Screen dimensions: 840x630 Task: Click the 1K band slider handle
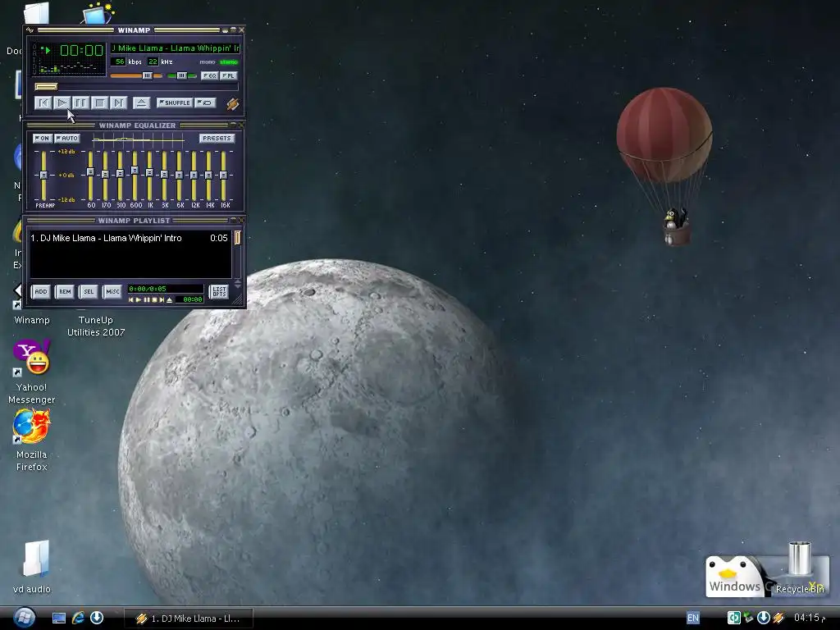click(x=149, y=173)
